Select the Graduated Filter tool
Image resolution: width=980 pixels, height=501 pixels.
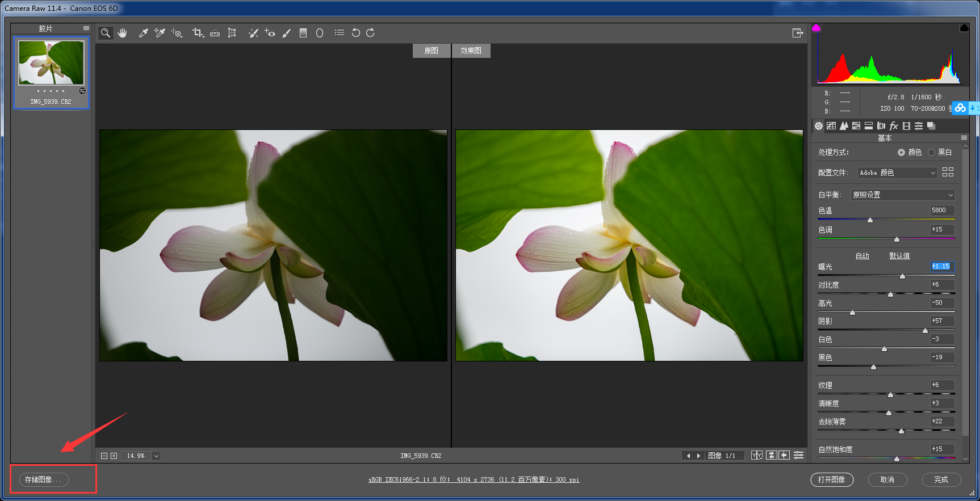pos(303,33)
